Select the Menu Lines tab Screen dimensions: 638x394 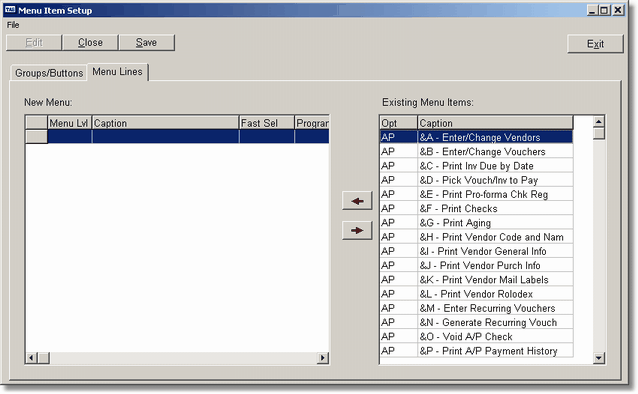coord(118,72)
